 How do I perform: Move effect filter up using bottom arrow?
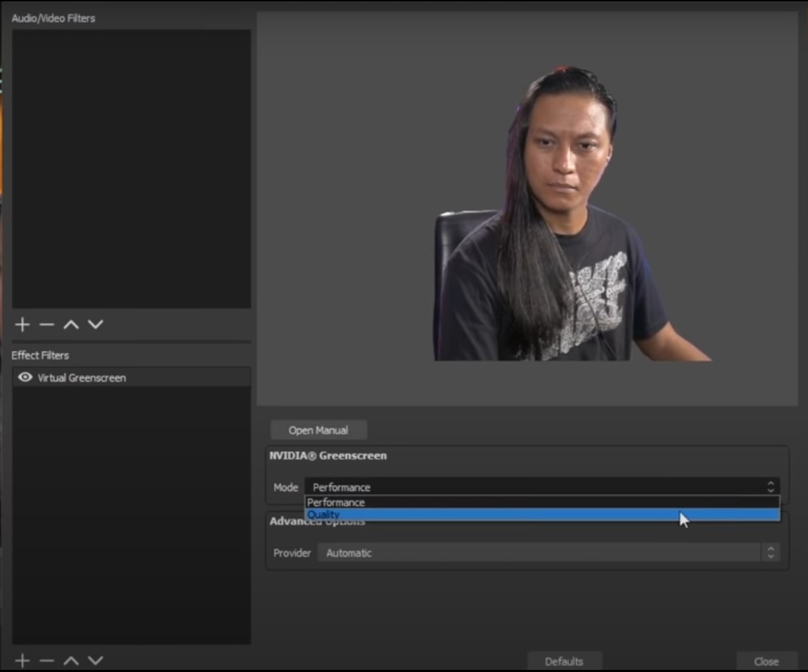[x=71, y=660]
